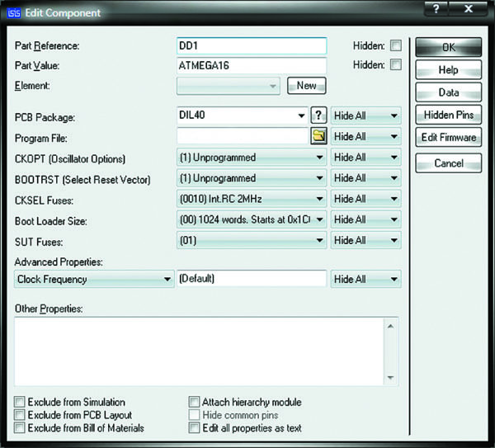Open the PCB Package DIL40 dropdown
Screen dimensions: 495x448
[x=242, y=116]
